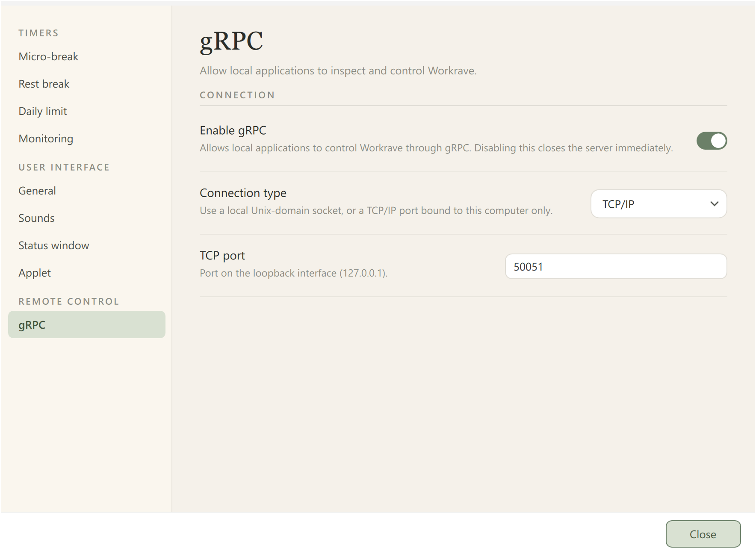Open Status window settings

[86, 245]
